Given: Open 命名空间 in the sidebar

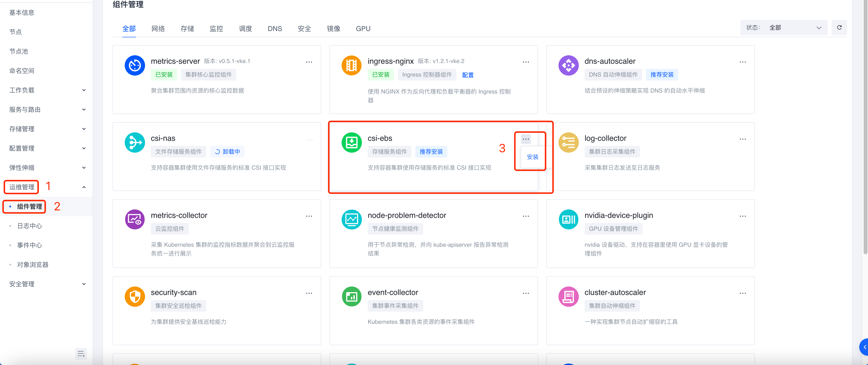Looking at the screenshot, I should point(22,71).
